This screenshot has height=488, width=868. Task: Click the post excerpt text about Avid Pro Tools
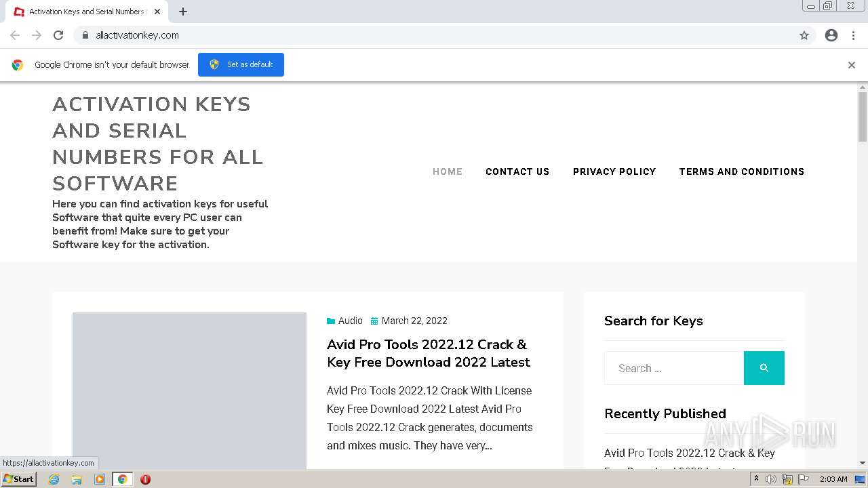(x=430, y=418)
